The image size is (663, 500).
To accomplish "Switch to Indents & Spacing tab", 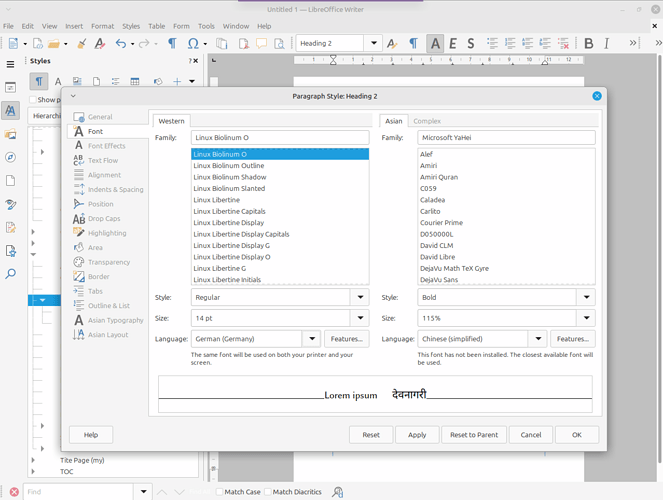I will pos(108,189).
